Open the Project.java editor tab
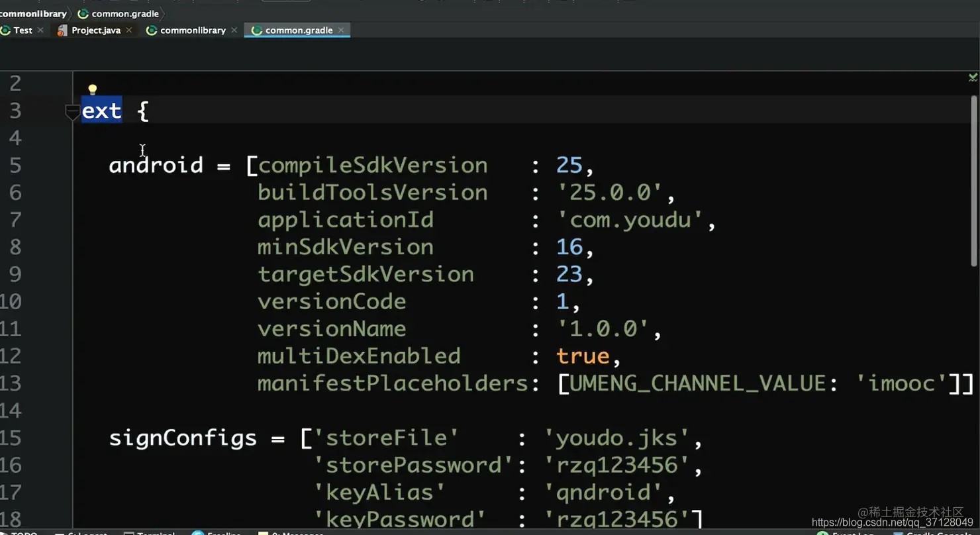Image resolution: width=980 pixels, height=535 pixels. coord(96,30)
